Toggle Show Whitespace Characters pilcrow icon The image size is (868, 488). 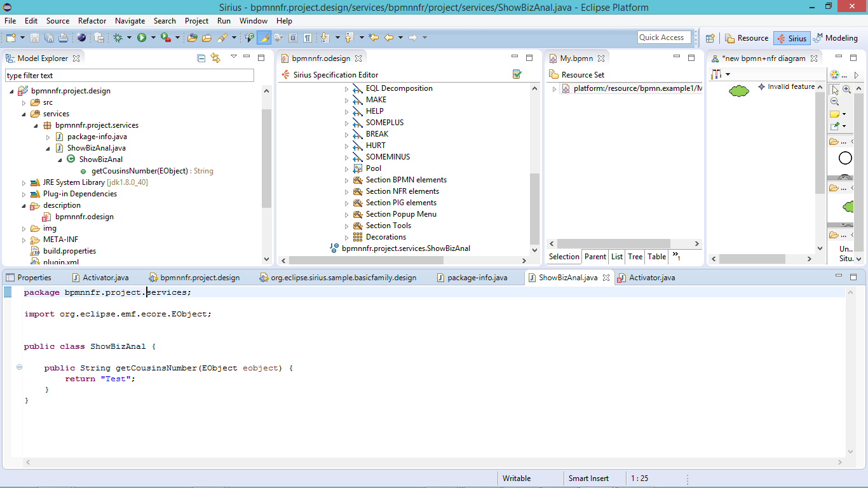coord(308,38)
